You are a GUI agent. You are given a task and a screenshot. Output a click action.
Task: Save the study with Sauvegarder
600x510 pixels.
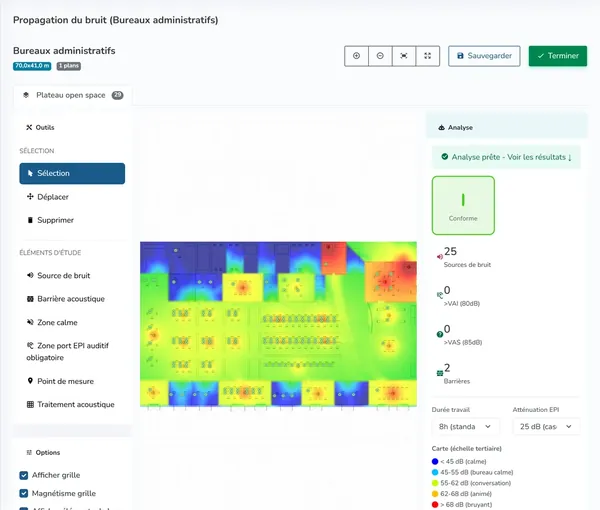[484, 56]
